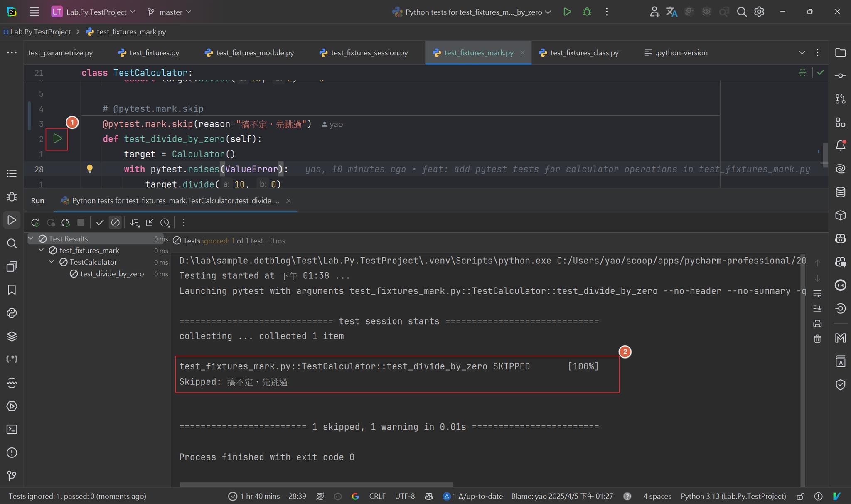Click the gutter run button for test_divide_by_zero
This screenshot has height=504, width=851.
click(57, 139)
